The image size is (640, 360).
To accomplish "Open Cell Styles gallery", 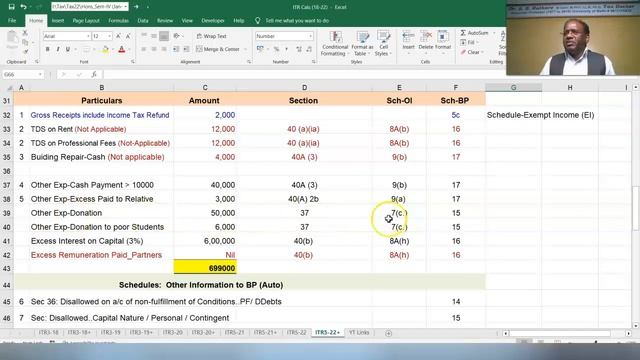I will [x=383, y=44].
